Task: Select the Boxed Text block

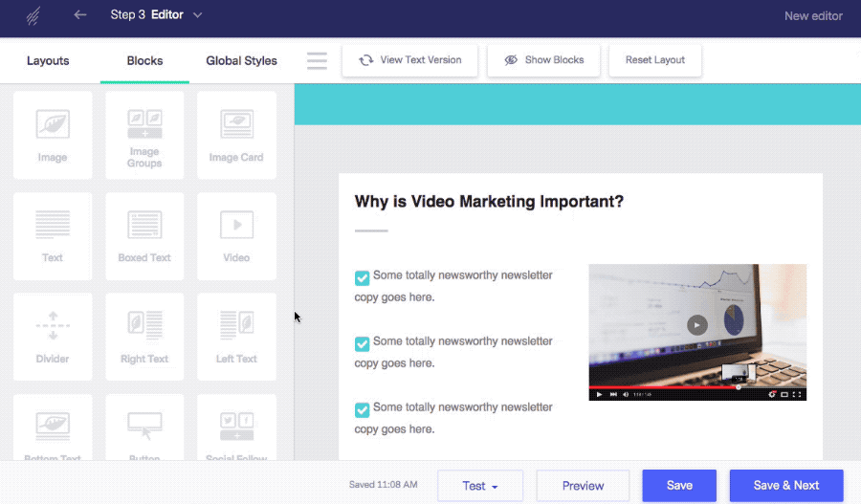Action: coord(144,236)
